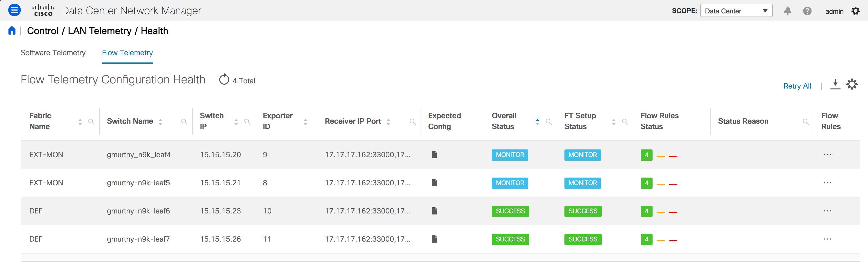Refresh the Flow Telemetry Configuration Health table
The image size is (868, 271).
pyautogui.click(x=224, y=79)
